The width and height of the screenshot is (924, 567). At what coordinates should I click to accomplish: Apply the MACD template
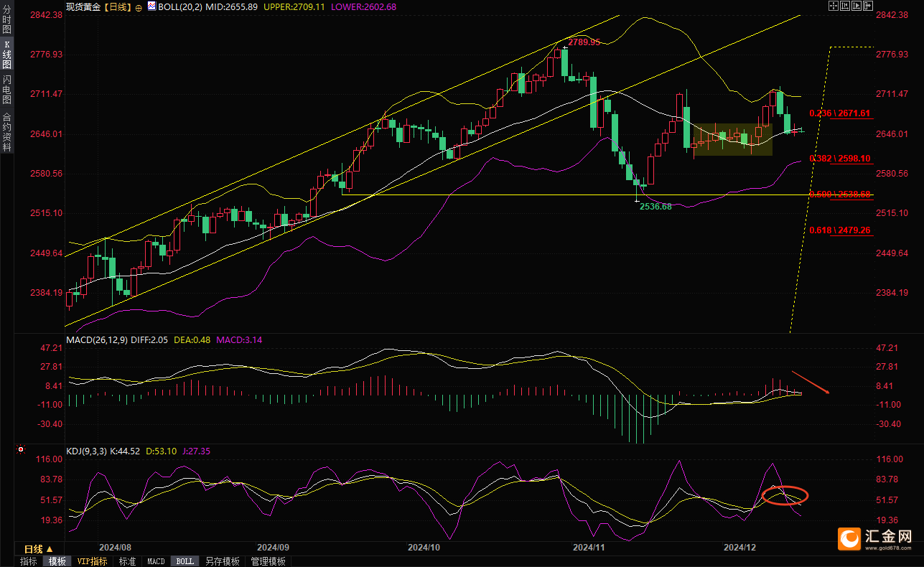[156, 561]
